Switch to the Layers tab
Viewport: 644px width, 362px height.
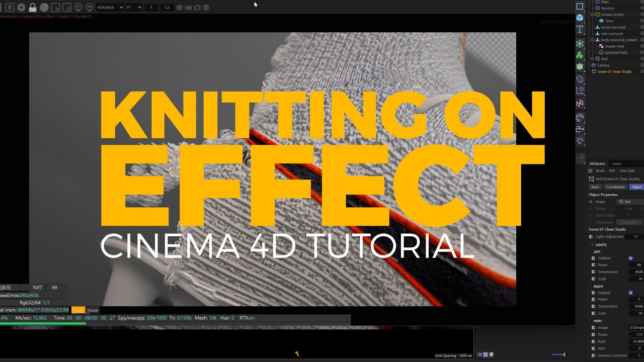(x=617, y=163)
